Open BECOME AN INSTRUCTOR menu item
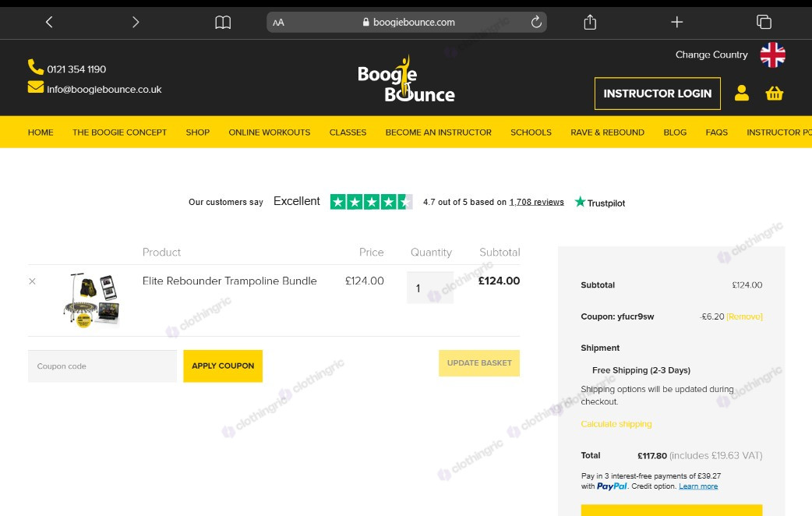Viewport: 812px width, 516px height. (x=438, y=133)
